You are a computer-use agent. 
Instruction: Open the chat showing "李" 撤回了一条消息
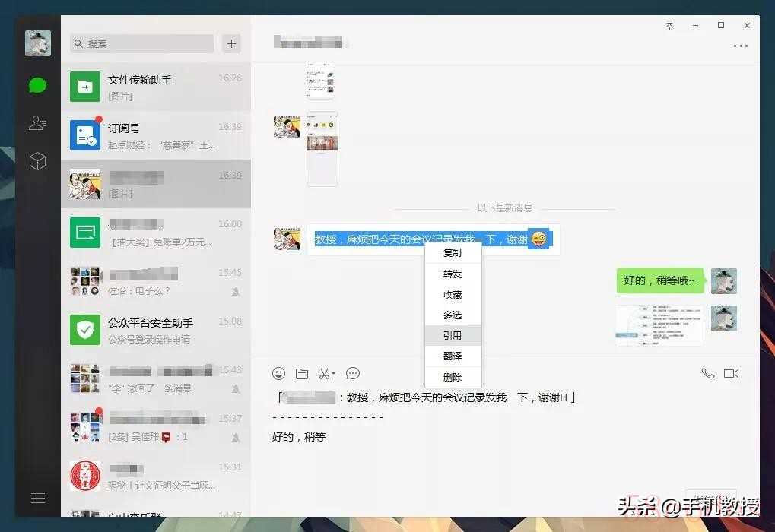156,378
